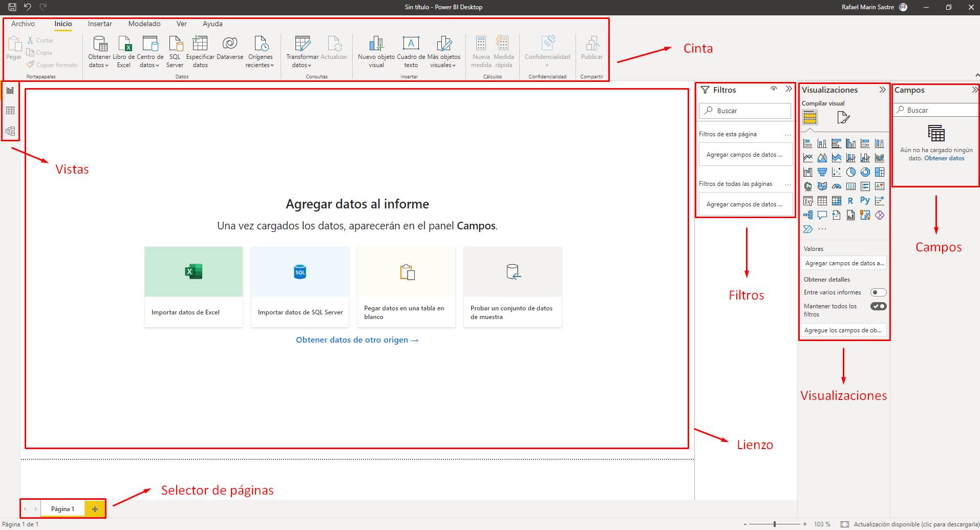Open the Dataverse data source
Image resolution: width=980 pixels, height=530 pixels.
[230, 45]
